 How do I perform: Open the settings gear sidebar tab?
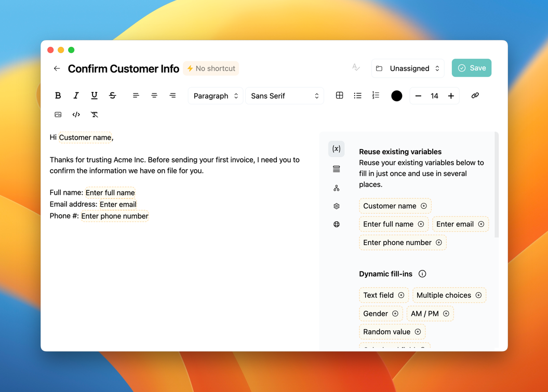[336, 206]
